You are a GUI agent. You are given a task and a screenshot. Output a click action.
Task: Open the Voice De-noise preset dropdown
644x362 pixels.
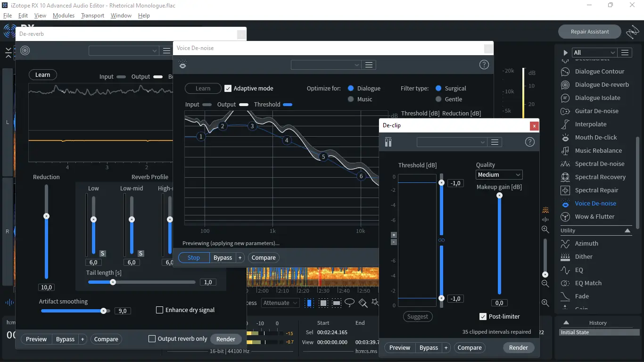(x=326, y=65)
